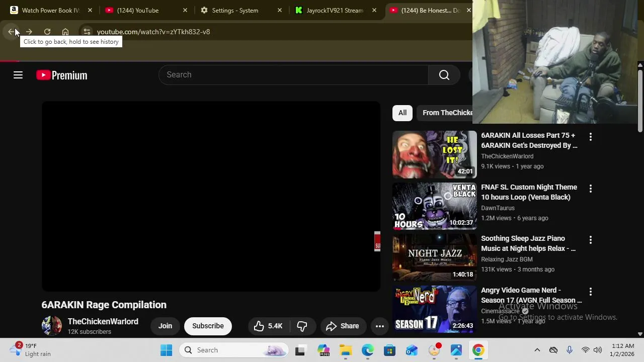Click the Join channel button

165,326
